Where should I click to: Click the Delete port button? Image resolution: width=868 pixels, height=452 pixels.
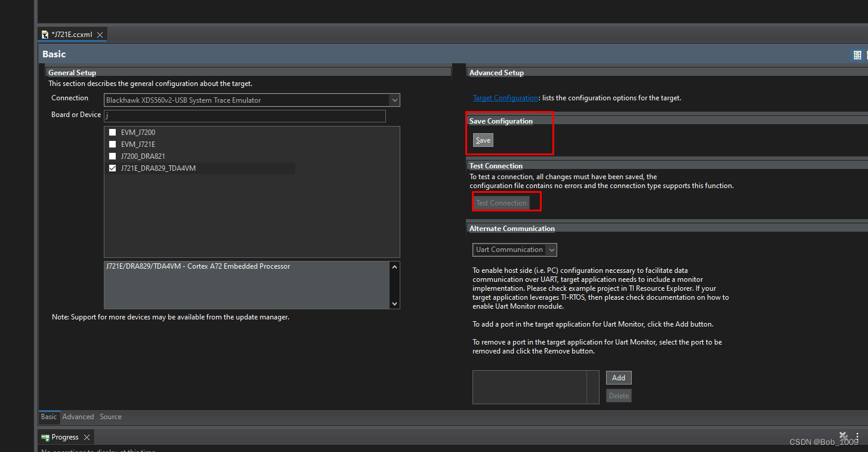tap(619, 395)
